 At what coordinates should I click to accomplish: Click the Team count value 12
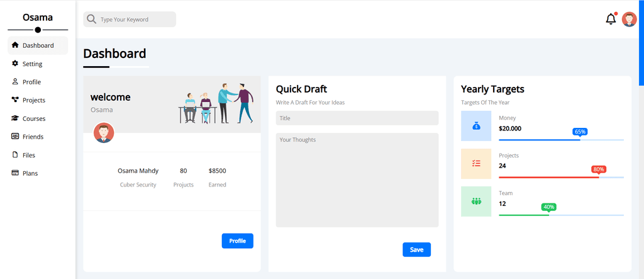[x=502, y=203]
